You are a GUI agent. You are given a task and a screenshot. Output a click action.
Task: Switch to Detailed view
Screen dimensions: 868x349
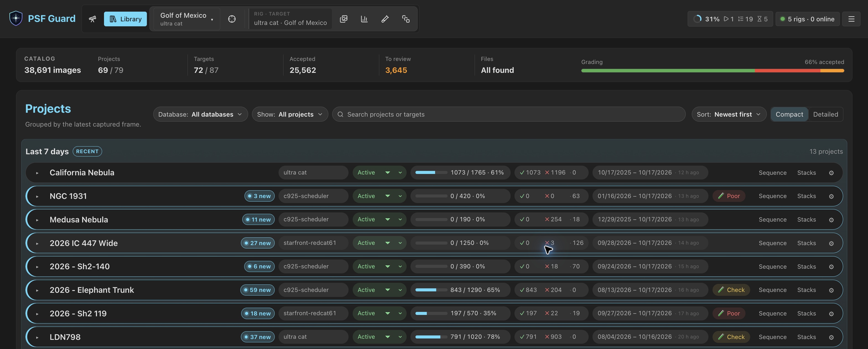[x=826, y=114]
